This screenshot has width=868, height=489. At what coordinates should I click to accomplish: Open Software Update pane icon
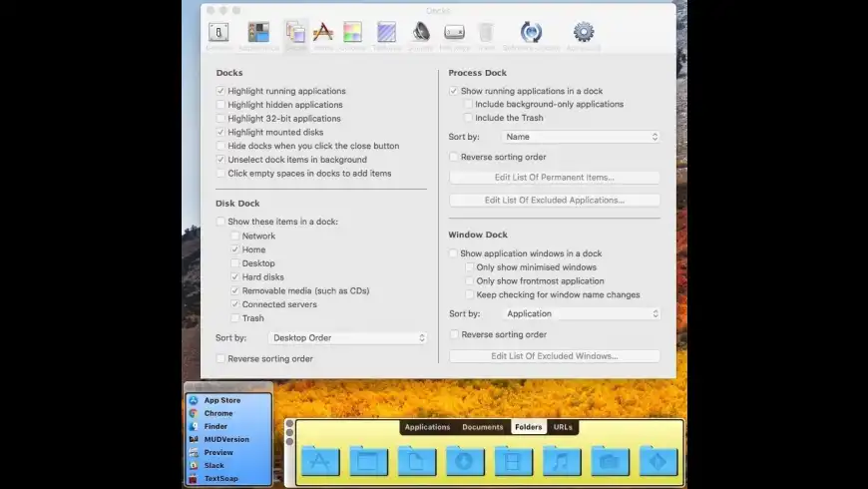click(531, 33)
